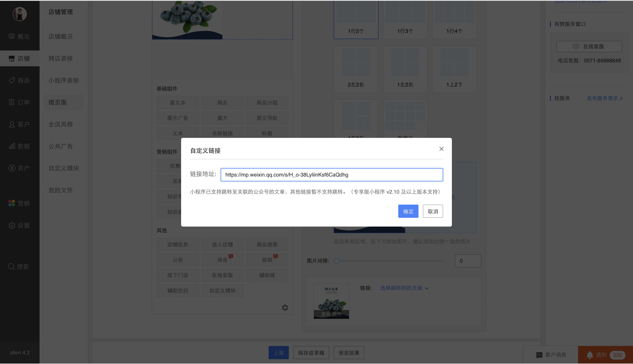Screen dimensions: 633x364
Task: Open the 数据 data section
Action: pyautogui.click(x=20, y=146)
